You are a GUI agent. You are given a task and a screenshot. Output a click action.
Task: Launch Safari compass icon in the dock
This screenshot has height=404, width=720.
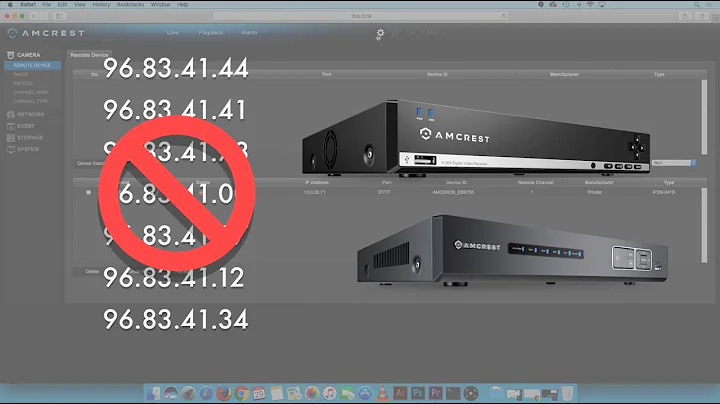pos(206,393)
